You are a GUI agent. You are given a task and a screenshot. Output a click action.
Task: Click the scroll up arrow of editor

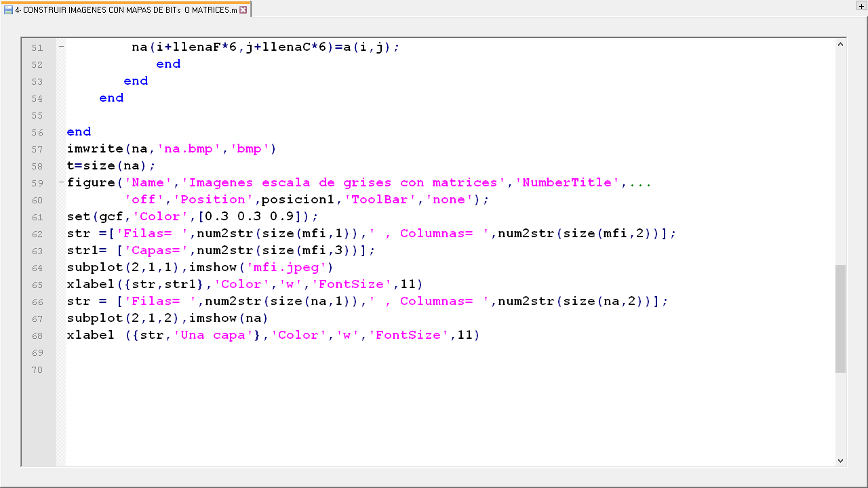tap(840, 45)
